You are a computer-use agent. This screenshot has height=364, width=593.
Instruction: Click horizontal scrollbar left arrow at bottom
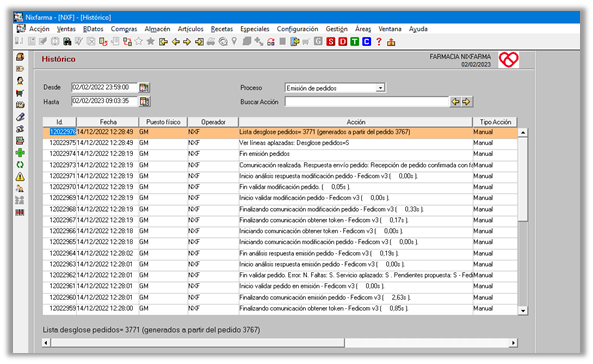pyautogui.click(x=46, y=343)
